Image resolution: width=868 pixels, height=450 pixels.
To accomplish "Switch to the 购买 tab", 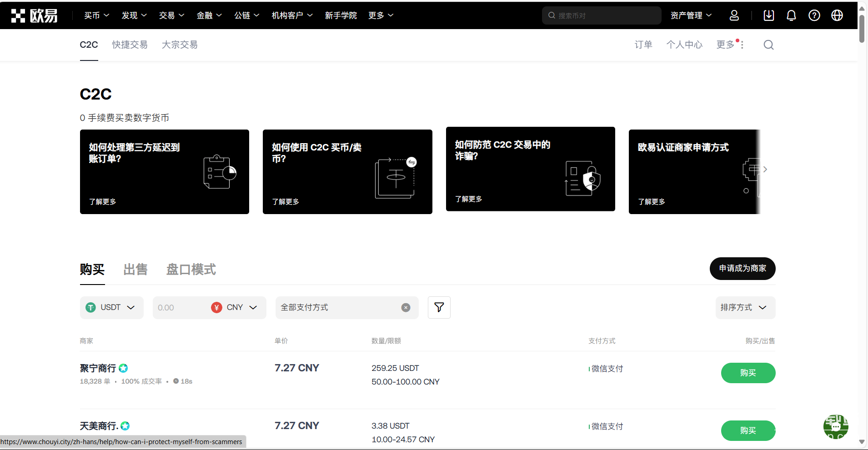I will click(x=92, y=270).
